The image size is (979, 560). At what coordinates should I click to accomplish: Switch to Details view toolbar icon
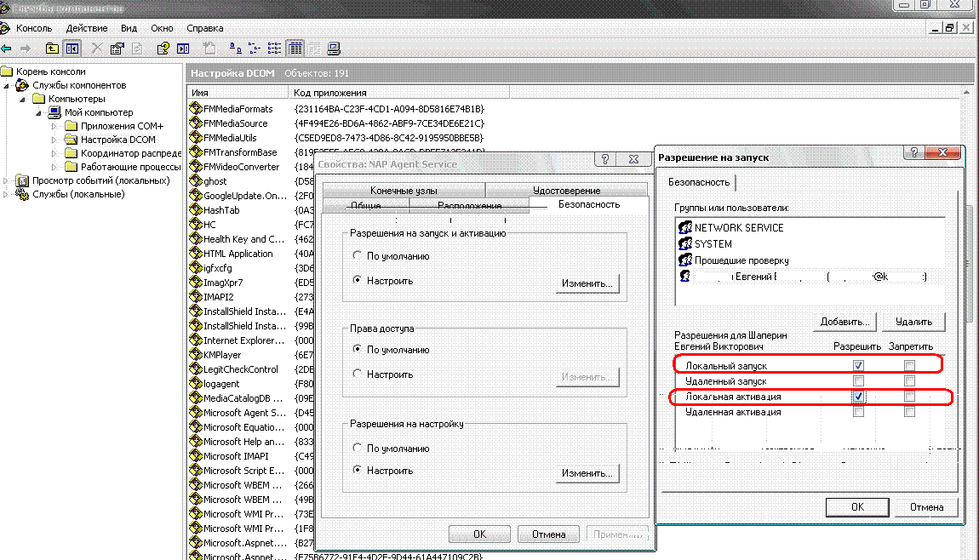(x=295, y=49)
